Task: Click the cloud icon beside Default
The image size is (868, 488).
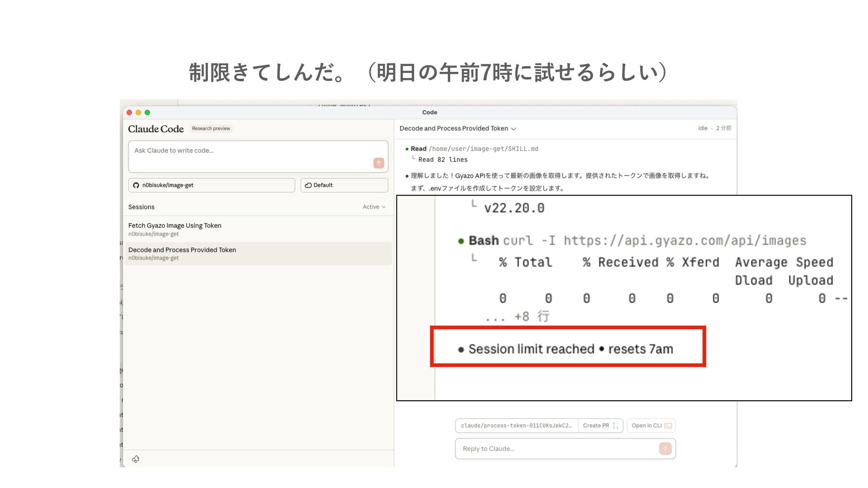Action: click(308, 185)
